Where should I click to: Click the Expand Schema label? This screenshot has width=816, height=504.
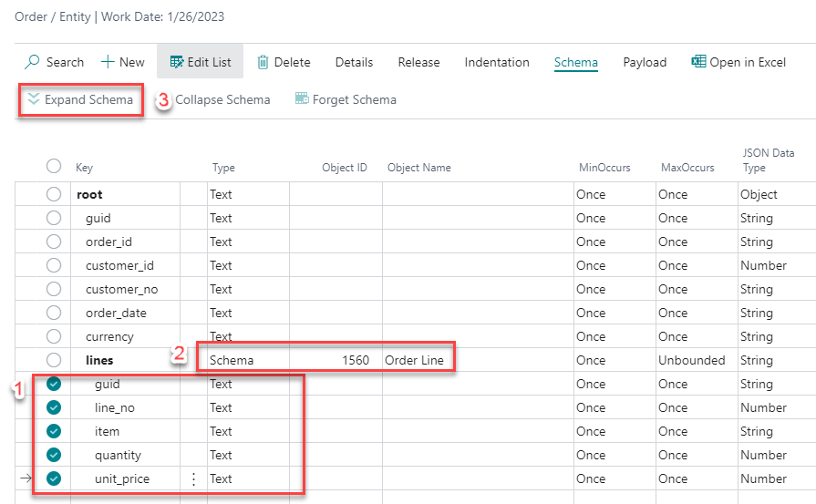[88, 99]
